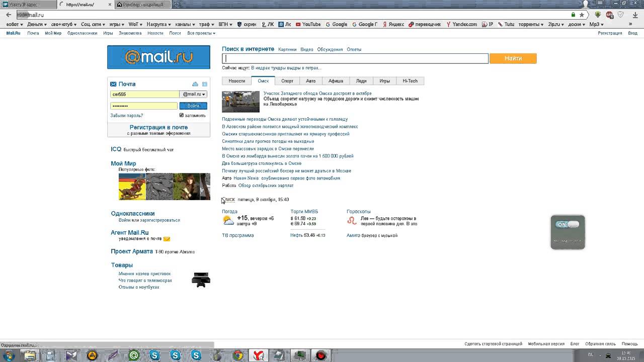This screenshot has height=362, width=644.
Task: Open the @mail.ru domain dropdown
Action: (194, 94)
